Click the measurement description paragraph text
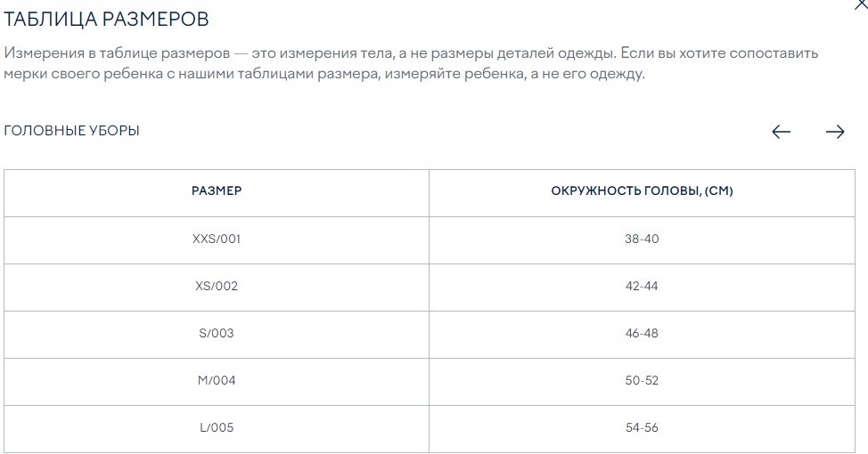868x454 pixels. (x=411, y=63)
